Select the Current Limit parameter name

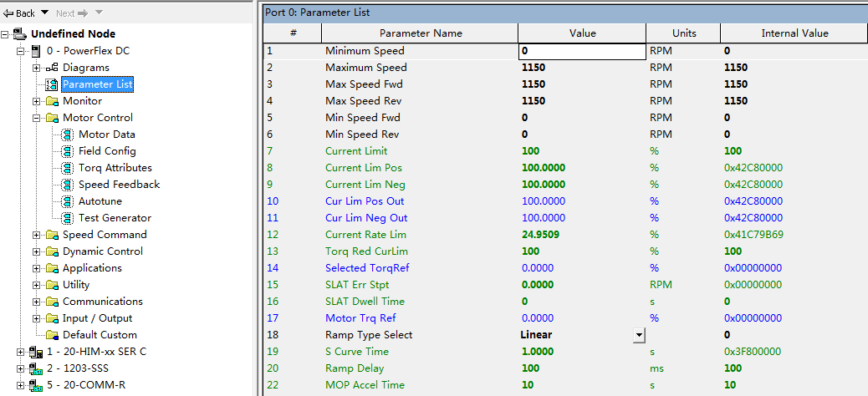[x=356, y=151]
